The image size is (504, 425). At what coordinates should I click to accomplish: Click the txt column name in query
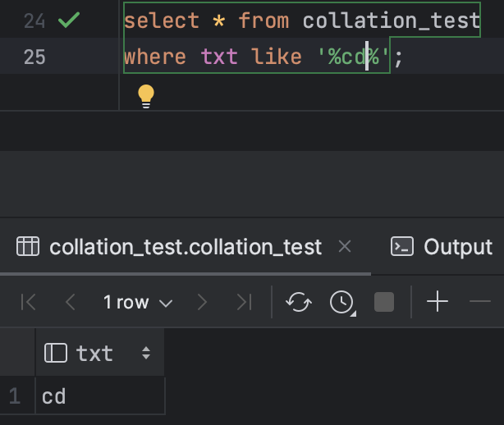pyautogui.click(x=219, y=57)
